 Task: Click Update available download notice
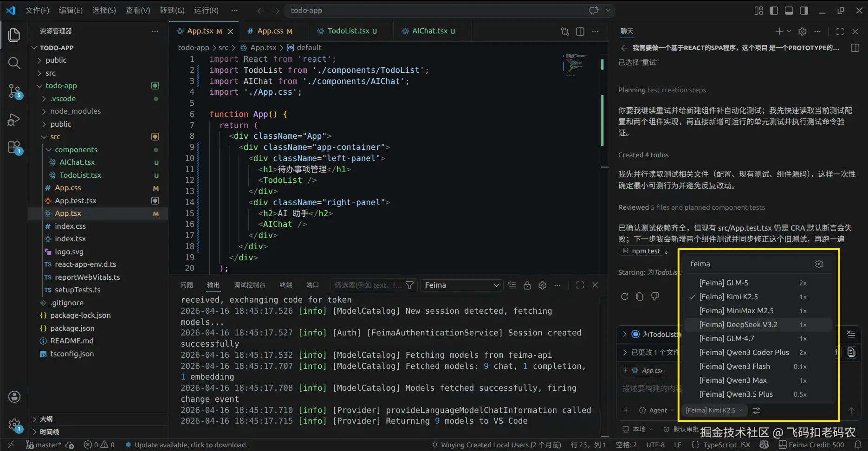(x=190, y=445)
